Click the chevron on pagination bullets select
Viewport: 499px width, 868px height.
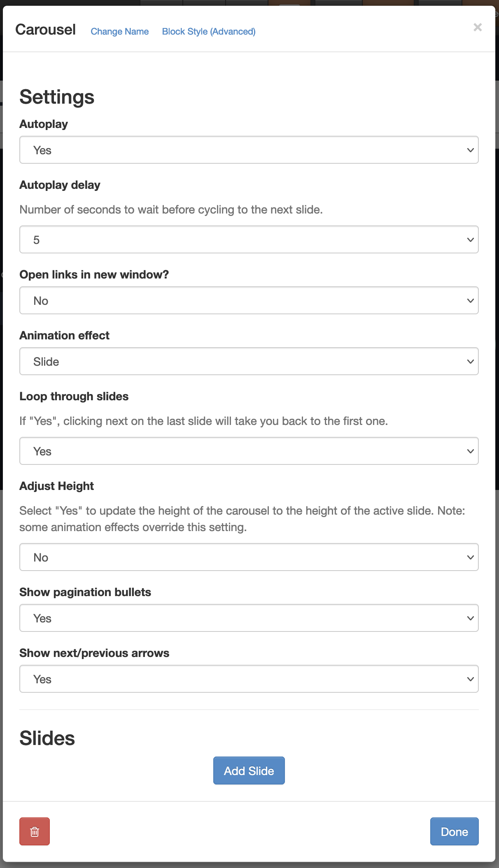[470, 618]
